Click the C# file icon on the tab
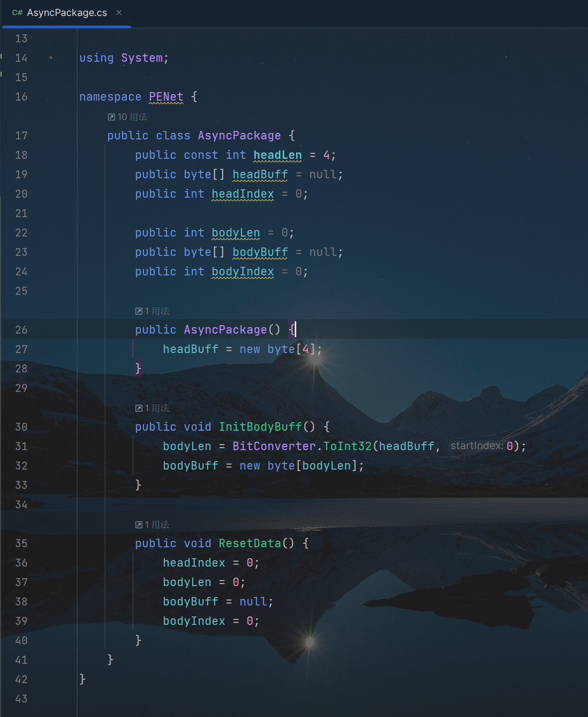This screenshot has width=588, height=717. coord(17,13)
